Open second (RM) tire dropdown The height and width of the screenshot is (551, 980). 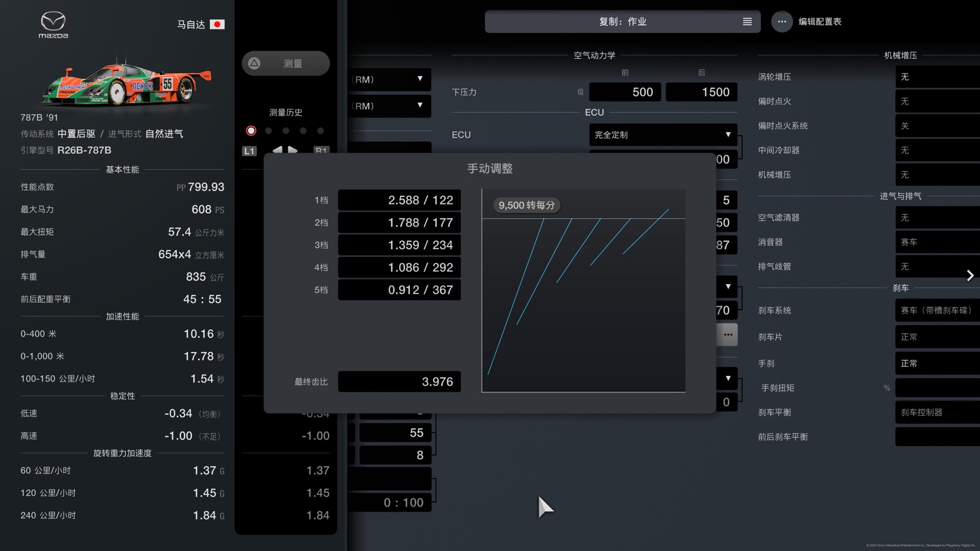[x=390, y=106]
